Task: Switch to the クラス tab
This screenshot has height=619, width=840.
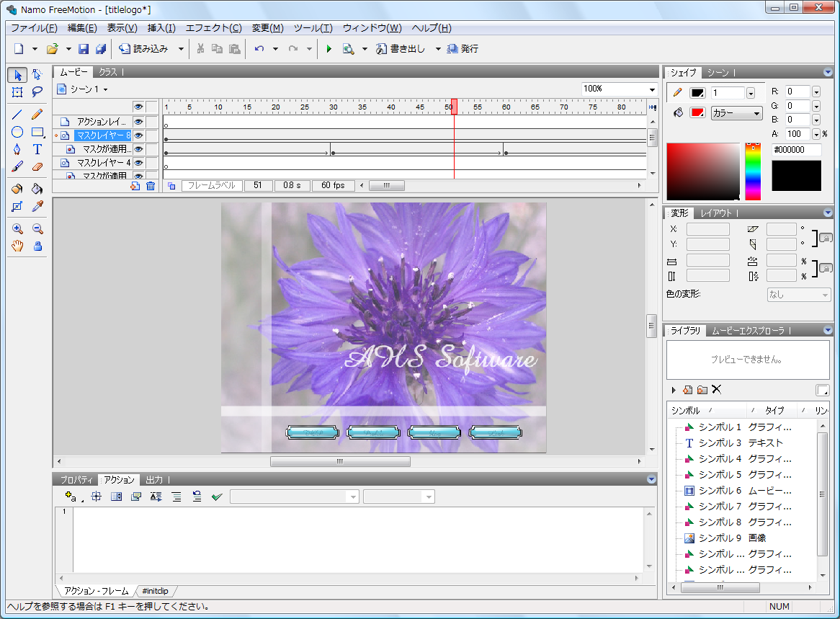Action: [107, 72]
